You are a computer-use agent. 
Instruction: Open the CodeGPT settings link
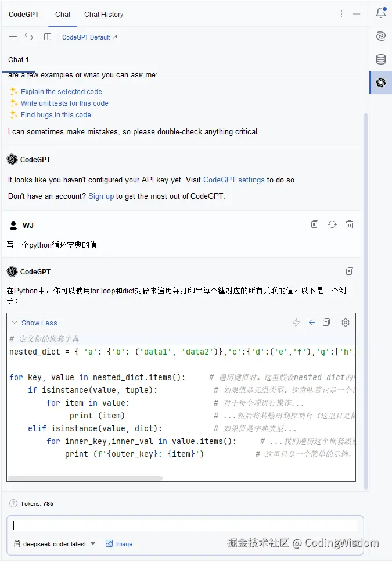pyautogui.click(x=234, y=180)
